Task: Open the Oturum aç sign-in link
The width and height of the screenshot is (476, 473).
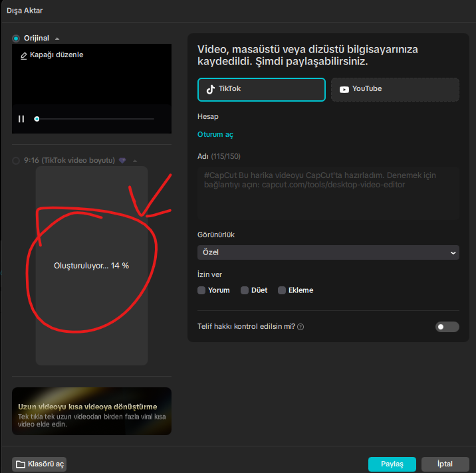Action: [215, 134]
